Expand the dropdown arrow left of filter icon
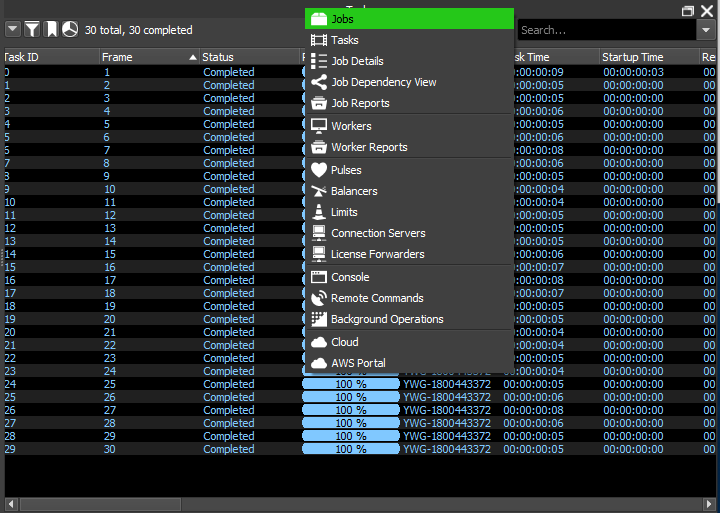The height and width of the screenshot is (513, 720). [x=12, y=30]
